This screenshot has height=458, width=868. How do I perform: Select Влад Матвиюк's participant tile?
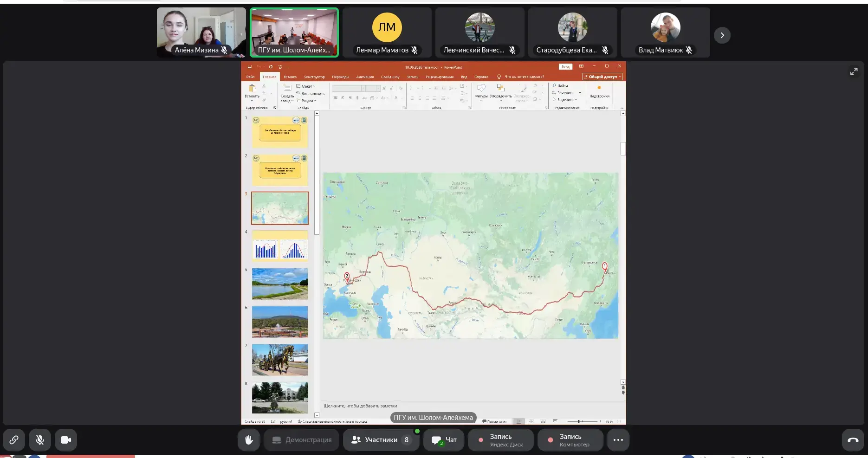666,32
